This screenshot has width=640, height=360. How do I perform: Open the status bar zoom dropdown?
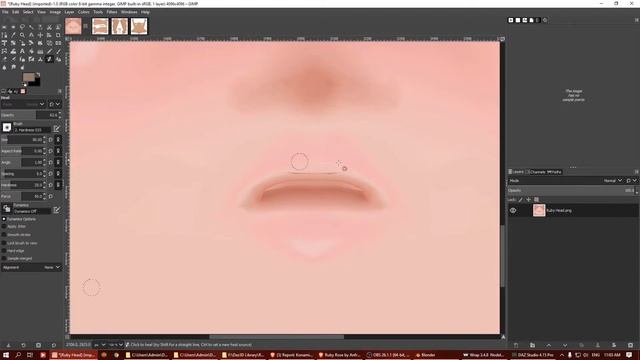116,345
